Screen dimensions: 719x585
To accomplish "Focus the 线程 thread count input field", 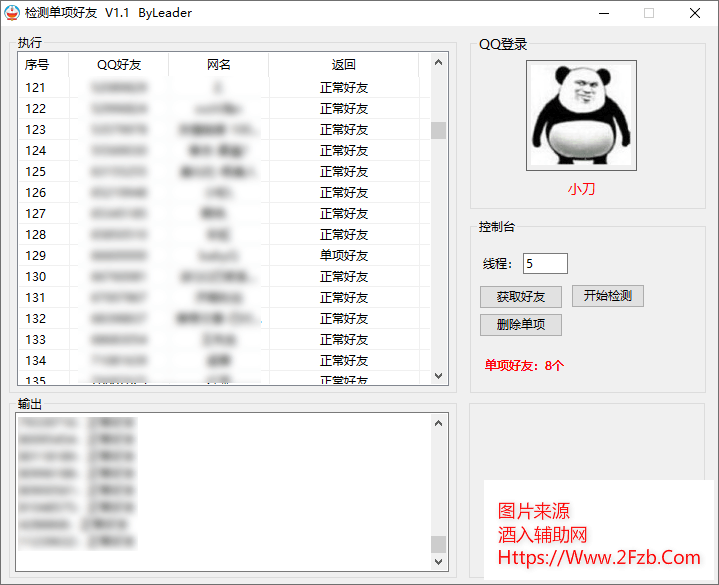I will pyautogui.click(x=545, y=264).
